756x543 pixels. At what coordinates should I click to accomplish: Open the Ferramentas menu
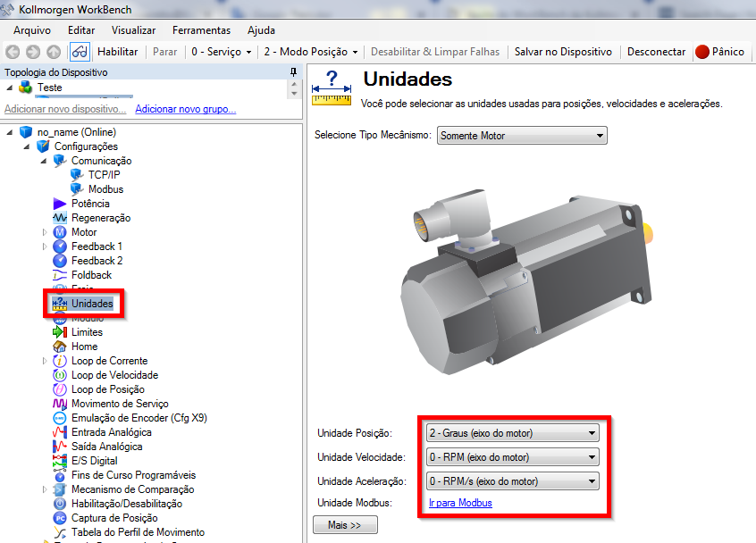201,29
